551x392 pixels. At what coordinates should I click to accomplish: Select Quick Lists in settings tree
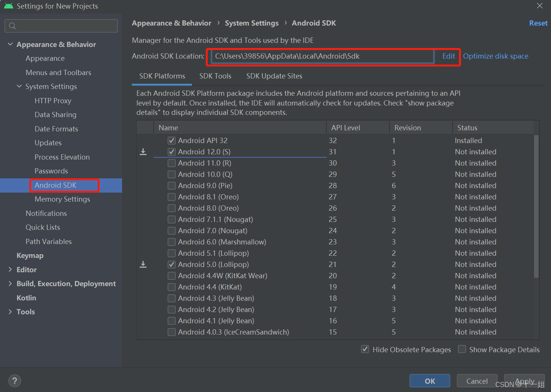(43, 227)
